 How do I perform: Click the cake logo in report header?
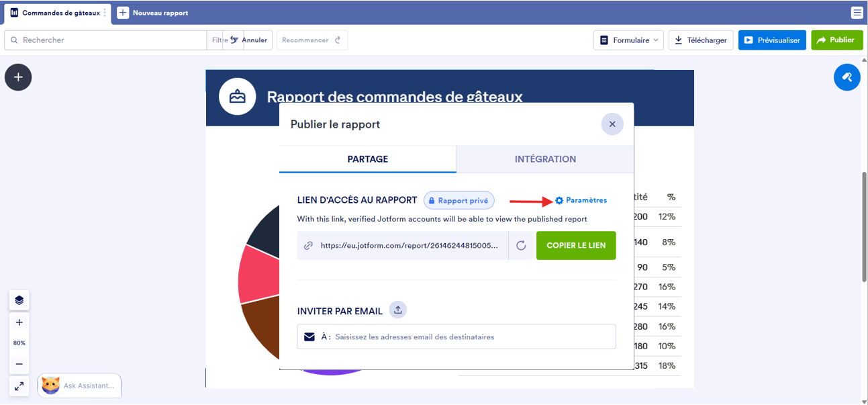[x=237, y=97]
